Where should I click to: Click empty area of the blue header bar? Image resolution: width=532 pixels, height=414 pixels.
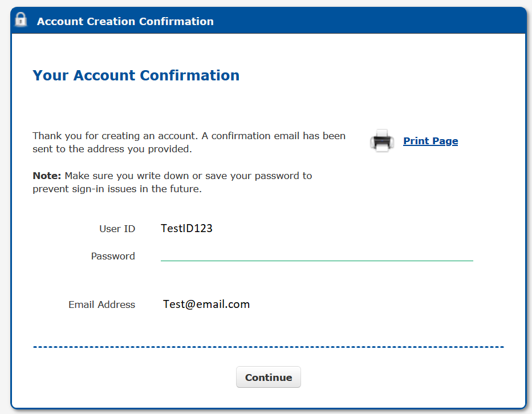point(371,22)
